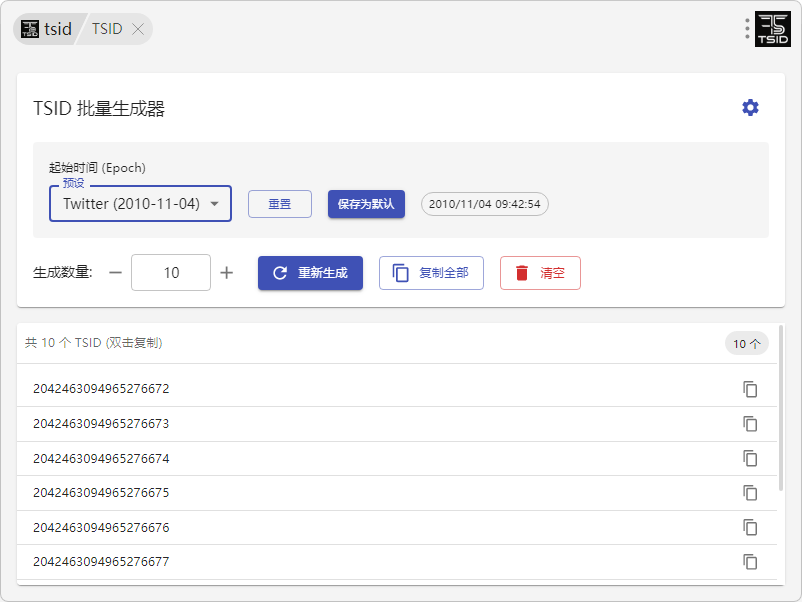802x602 pixels.
Task: Close the TSID tab
Action: (138, 29)
